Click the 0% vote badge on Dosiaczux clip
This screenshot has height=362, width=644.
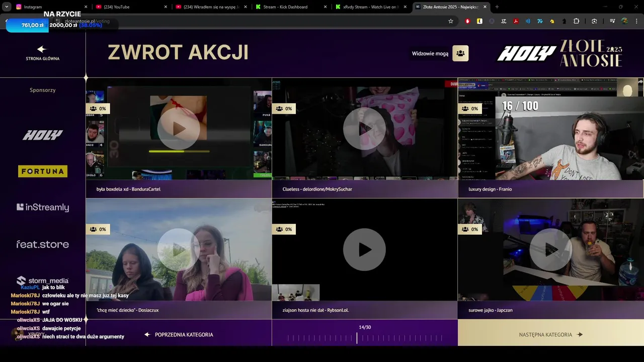click(98, 229)
